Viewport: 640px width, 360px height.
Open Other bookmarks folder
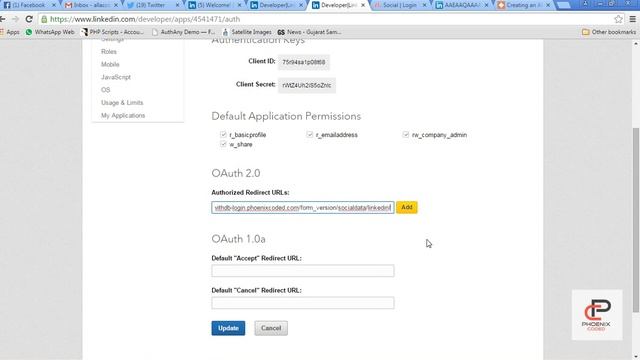click(609, 32)
